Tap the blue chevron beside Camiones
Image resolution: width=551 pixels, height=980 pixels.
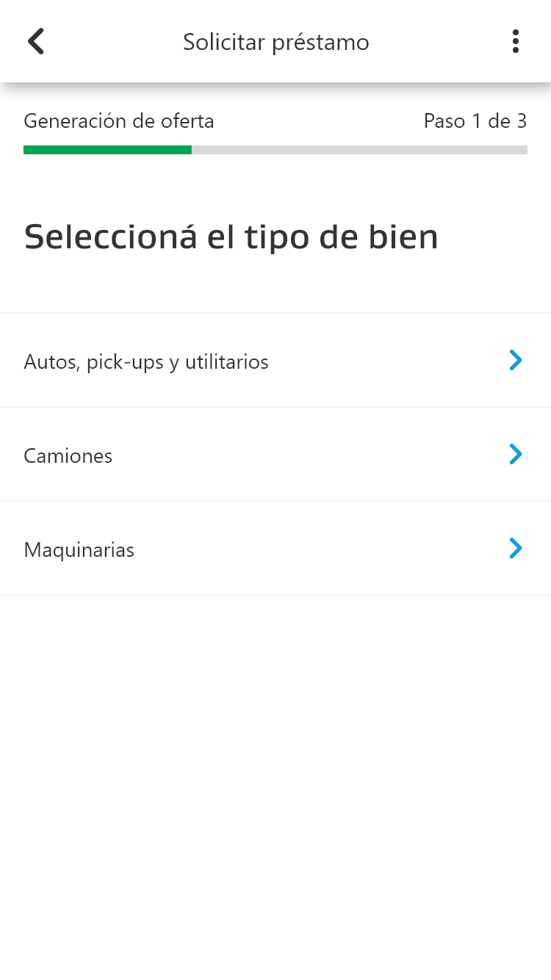(x=516, y=454)
